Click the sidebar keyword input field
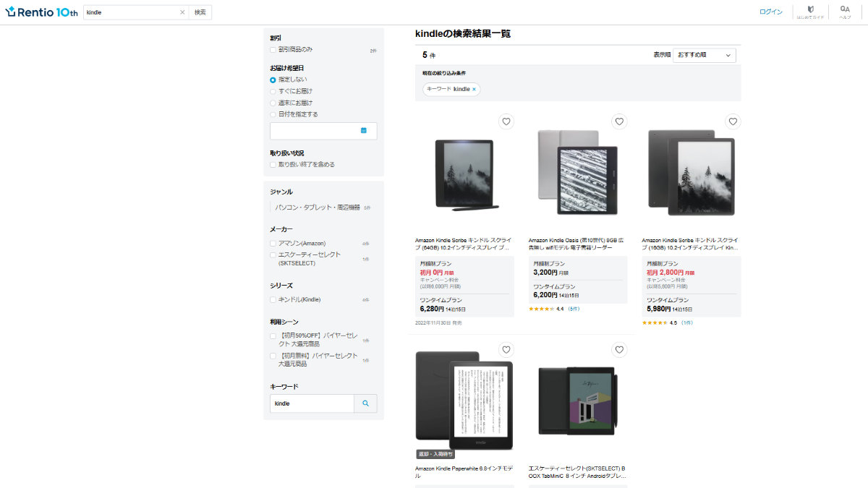 pyautogui.click(x=312, y=403)
